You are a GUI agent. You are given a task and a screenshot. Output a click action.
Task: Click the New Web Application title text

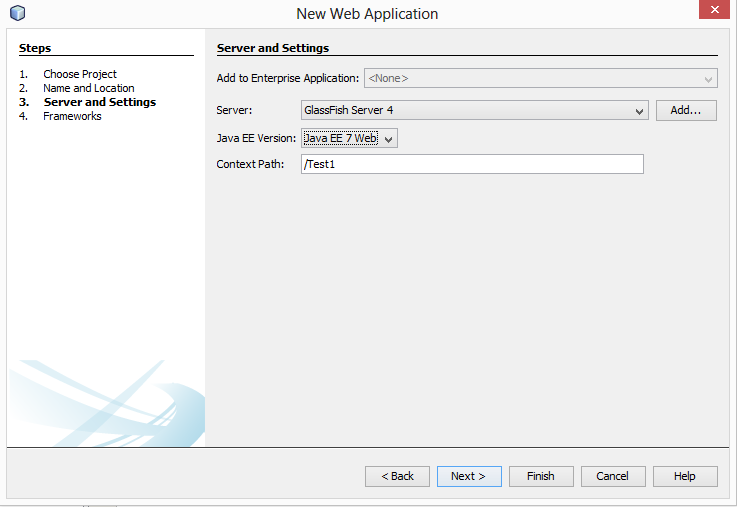[x=367, y=14]
